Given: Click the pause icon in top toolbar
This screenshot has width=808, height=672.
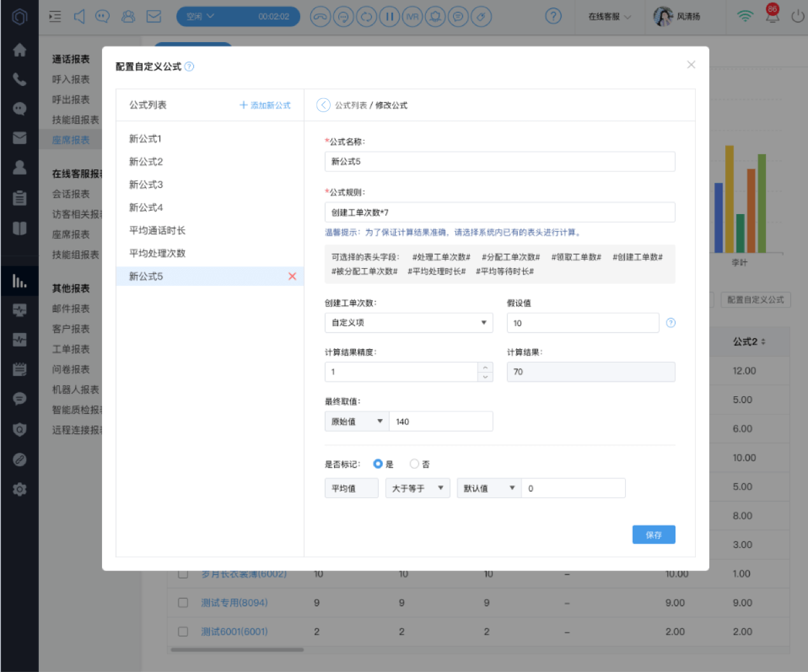Looking at the screenshot, I should tap(389, 17).
